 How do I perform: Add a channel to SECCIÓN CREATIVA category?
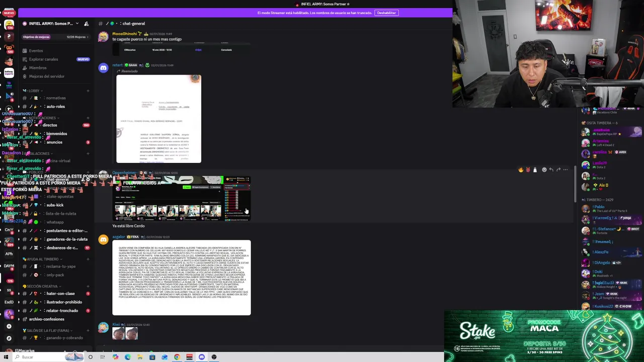click(x=88, y=287)
